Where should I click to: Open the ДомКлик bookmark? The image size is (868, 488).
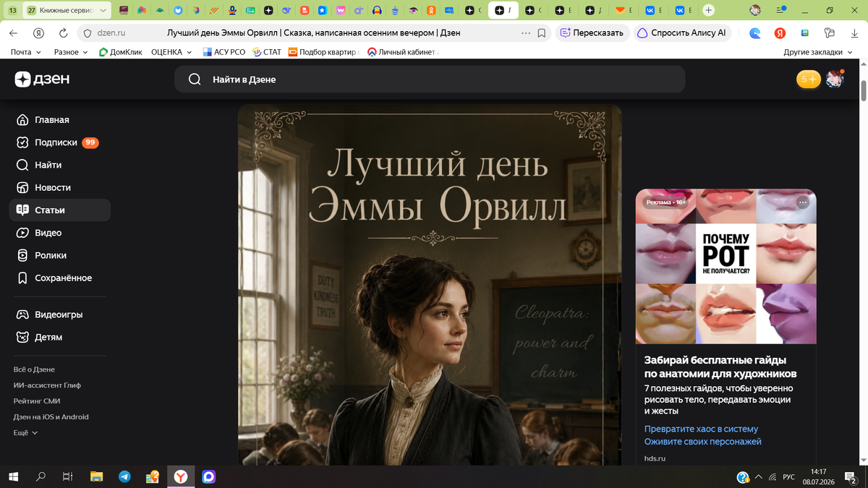click(x=120, y=52)
